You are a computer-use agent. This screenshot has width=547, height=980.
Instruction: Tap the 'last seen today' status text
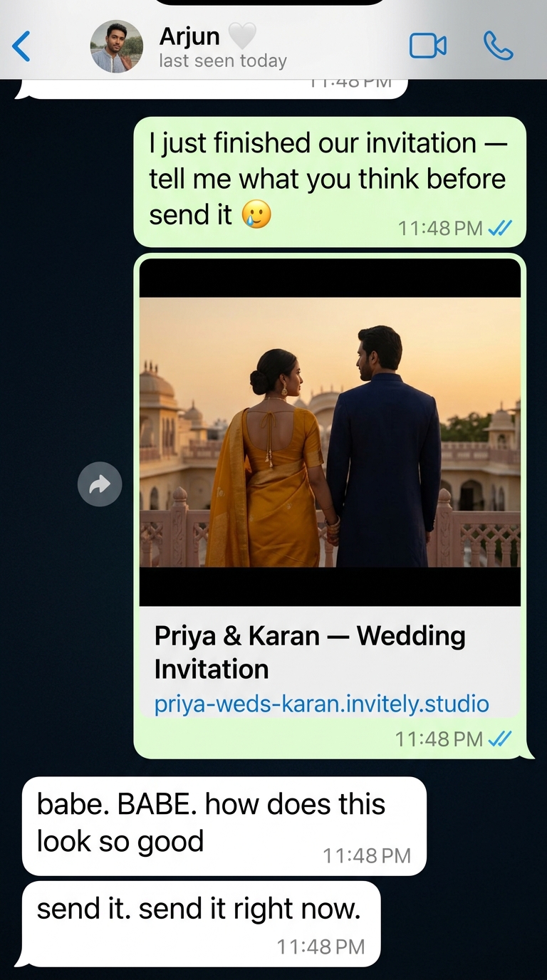(x=223, y=61)
